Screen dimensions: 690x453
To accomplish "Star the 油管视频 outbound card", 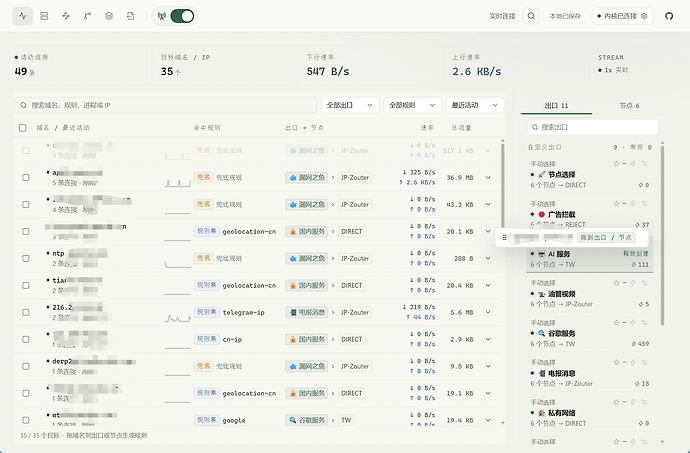I will 616,283.
